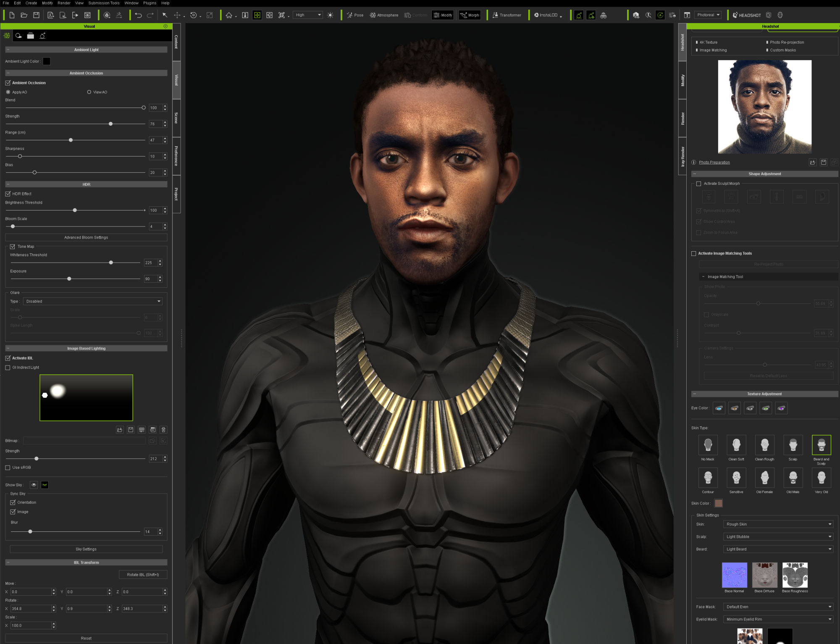Open project folder icon
This screenshot has height=644, width=840.
(x=24, y=15)
